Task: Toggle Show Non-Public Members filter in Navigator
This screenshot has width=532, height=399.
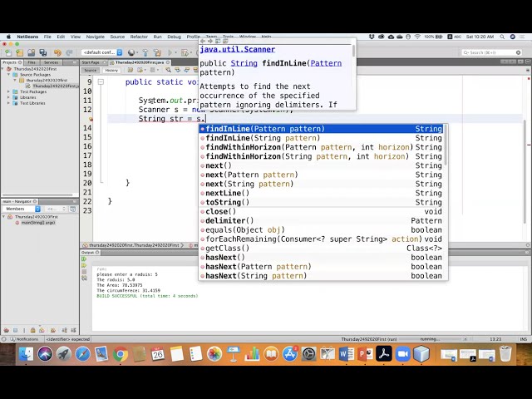Action: tap(33, 330)
